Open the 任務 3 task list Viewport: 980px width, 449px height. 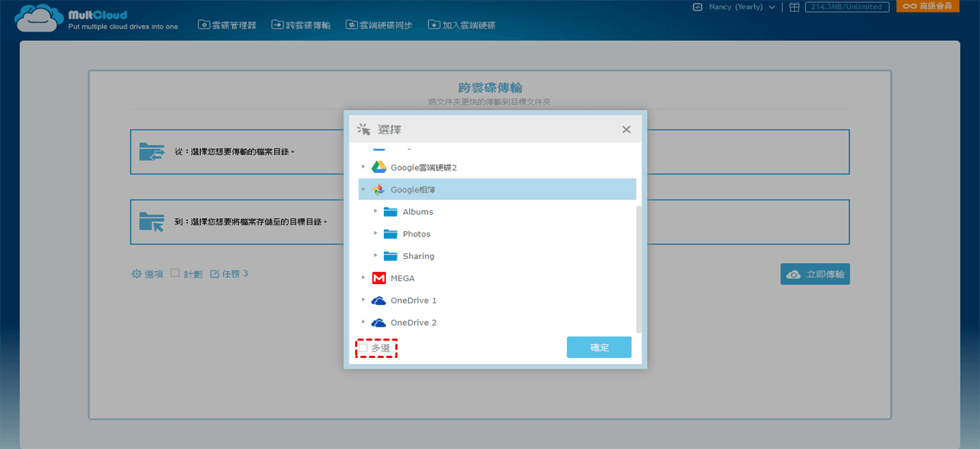[229, 274]
